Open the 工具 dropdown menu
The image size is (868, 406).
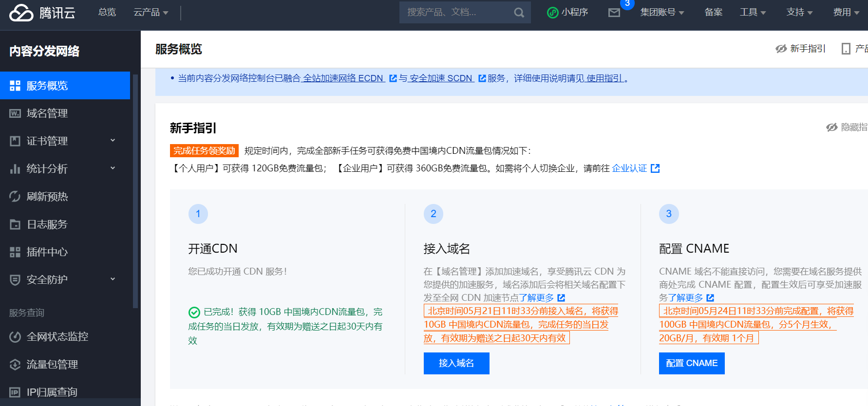coord(753,13)
